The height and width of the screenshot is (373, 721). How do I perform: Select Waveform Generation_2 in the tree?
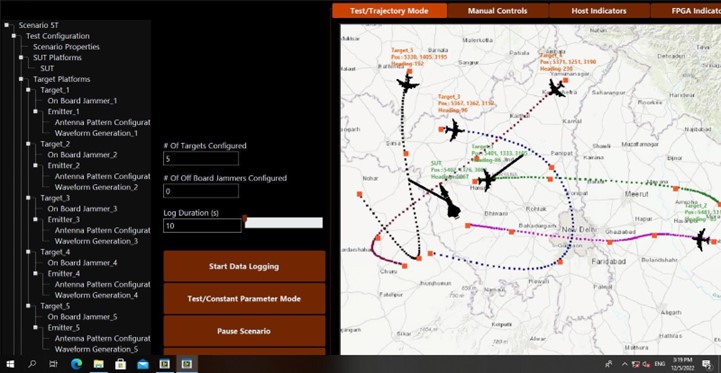[x=96, y=187]
